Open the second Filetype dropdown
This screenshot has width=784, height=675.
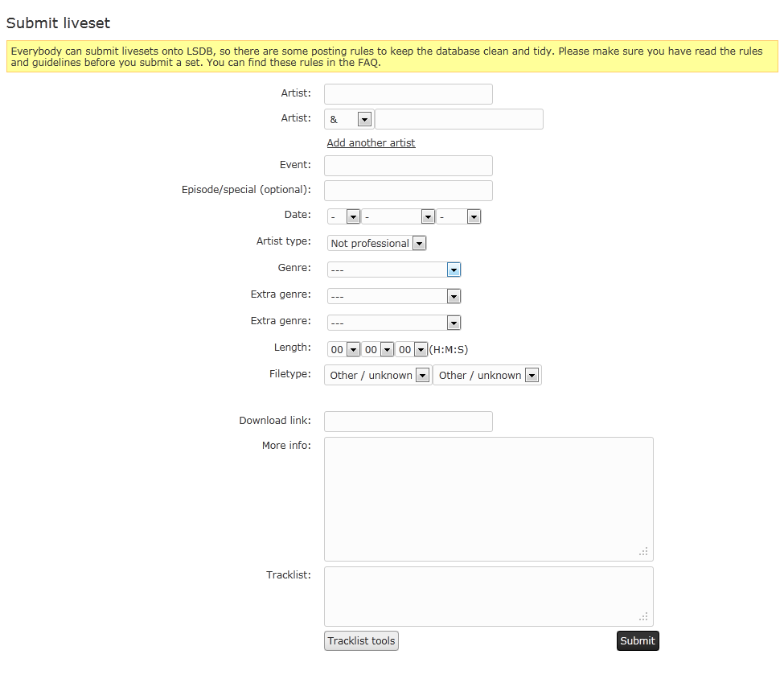point(487,375)
